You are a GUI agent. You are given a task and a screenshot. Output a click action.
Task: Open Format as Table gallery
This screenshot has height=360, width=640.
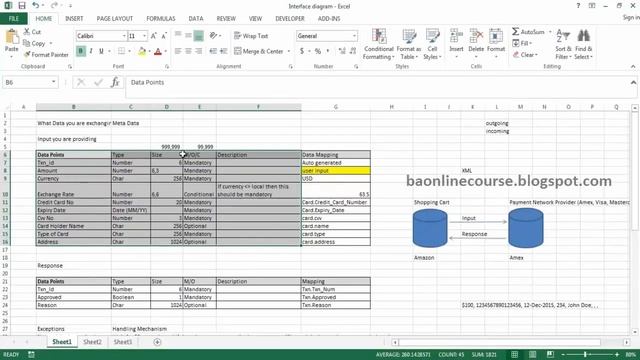(408, 44)
